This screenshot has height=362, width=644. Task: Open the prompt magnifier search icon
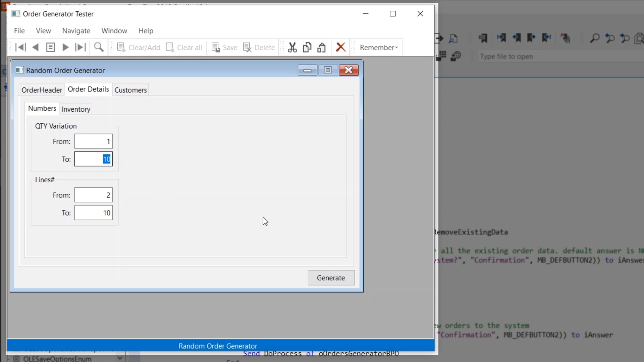click(x=99, y=48)
